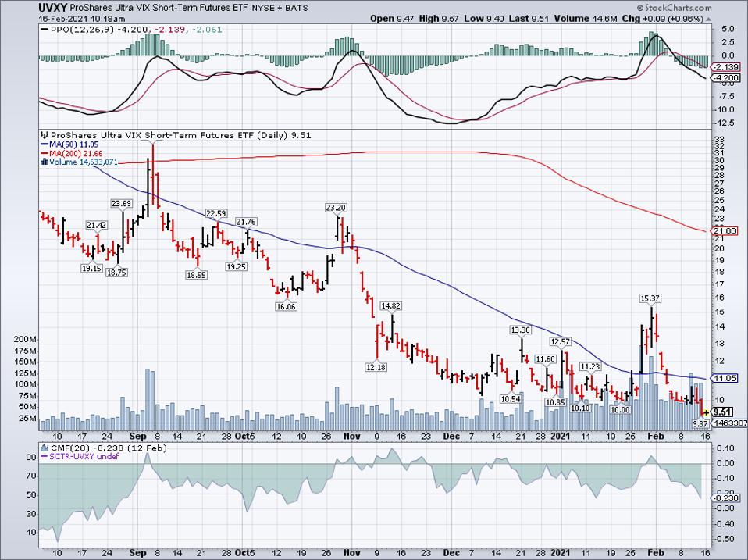This screenshot has width=748, height=560.
Task: Click the Chg +0.09 (+0.96%) value
Action: (663, 19)
